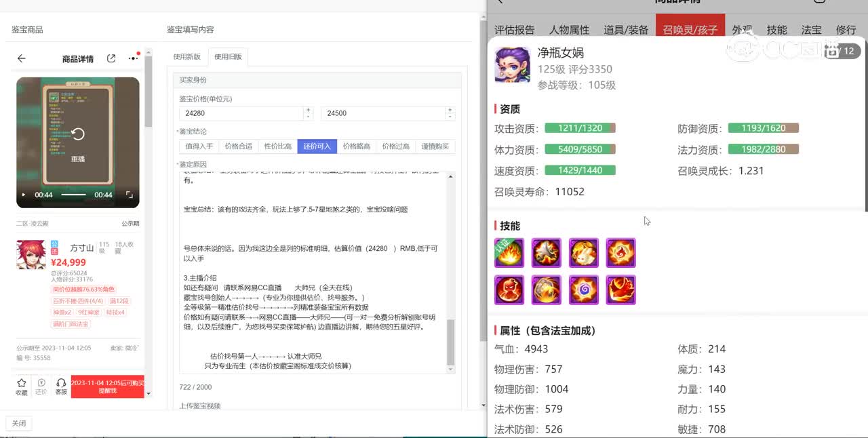Viewport: 868px width, 438px height.
Task: Choose 谨慎购买 as appraisal conclusion
Action: click(435, 146)
